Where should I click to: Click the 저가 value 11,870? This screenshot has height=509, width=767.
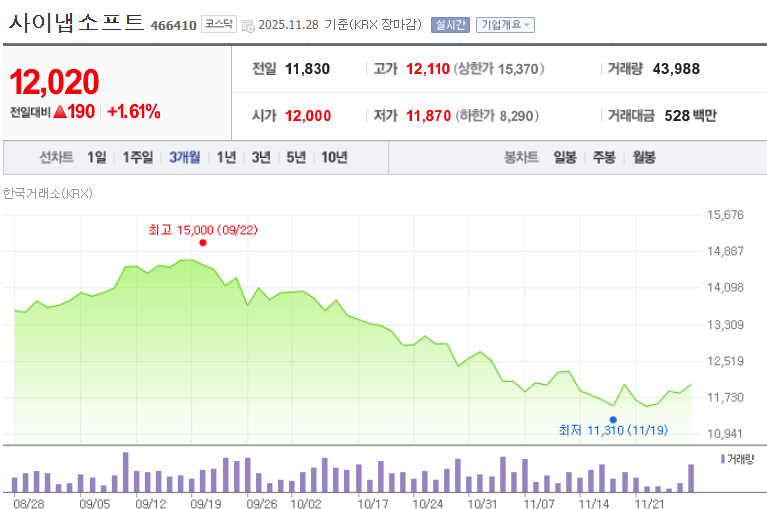[x=429, y=116]
